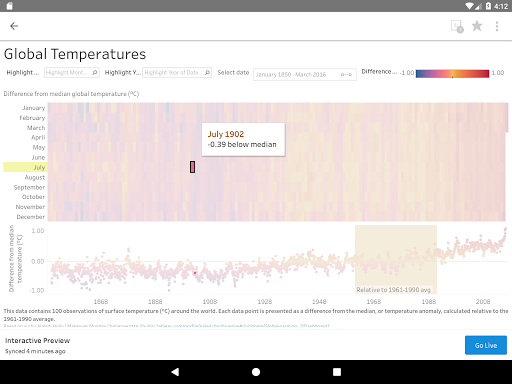Viewport: 512px width, 384px height.
Task: Select the December row label
Action: [x=31, y=217]
